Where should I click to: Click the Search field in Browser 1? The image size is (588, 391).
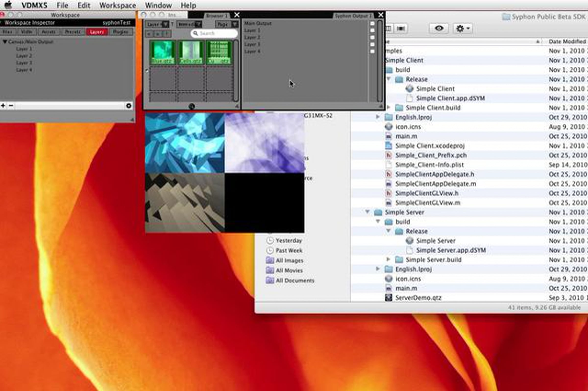tap(214, 33)
